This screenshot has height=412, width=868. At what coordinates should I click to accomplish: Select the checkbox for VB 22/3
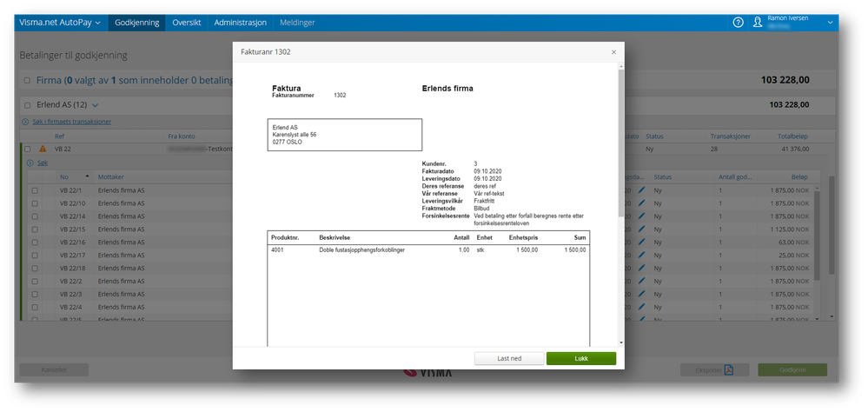[35, 294]
